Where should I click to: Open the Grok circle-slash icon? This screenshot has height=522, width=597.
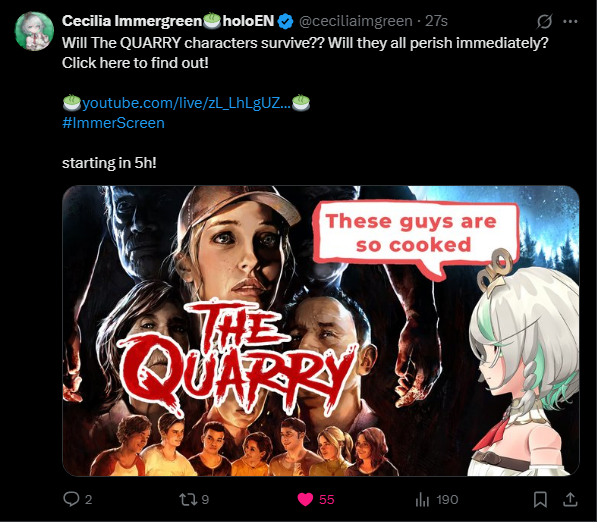(x=544, y=21)
